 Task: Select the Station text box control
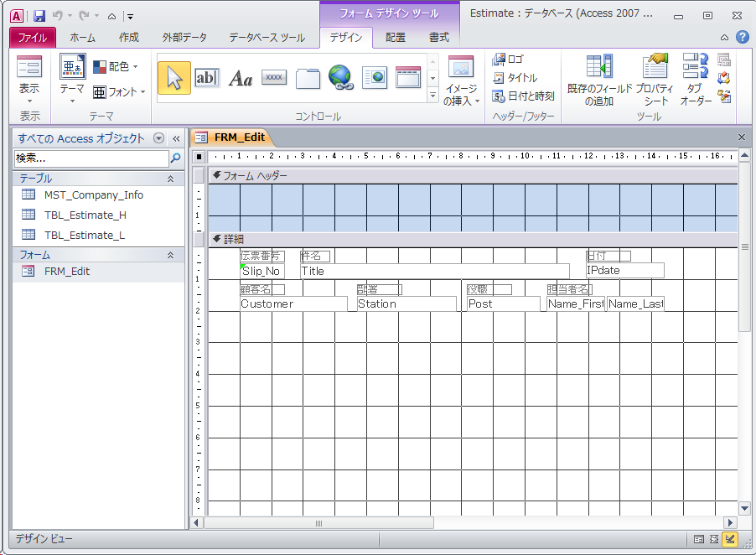pos(406,303)
